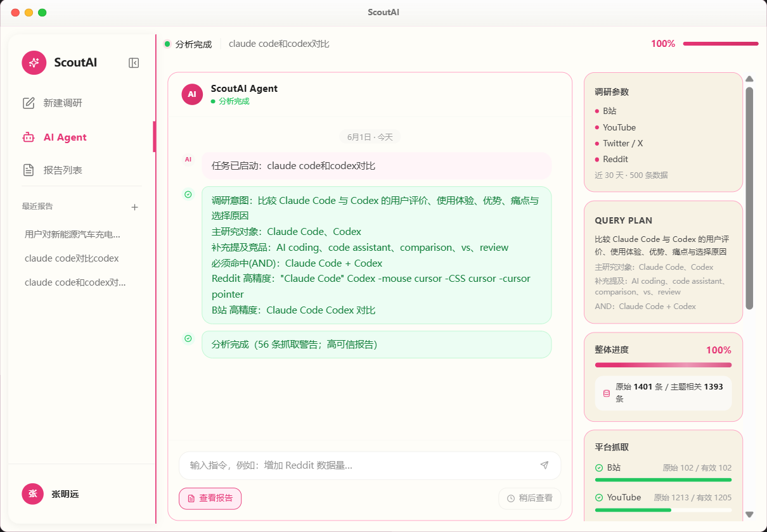The height and width of the screenshot is (532, 767).
Task: Click the green check icon beside B站 platform
Action: (599, 468)
